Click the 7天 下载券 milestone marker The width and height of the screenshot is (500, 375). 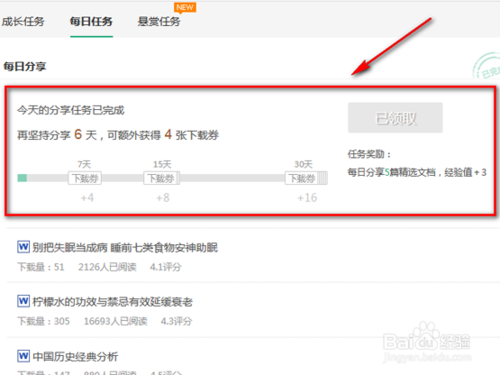tap(85, 178)
